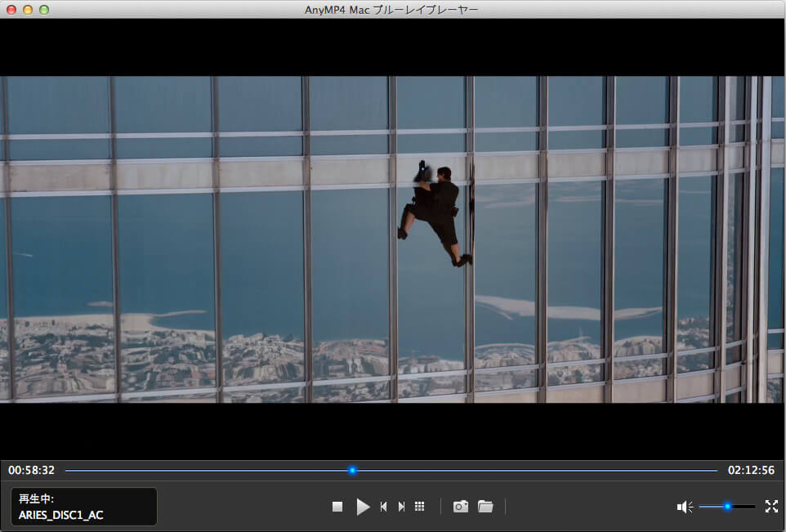Click the total duration 02:12:56
Image resolution: width=786 pixels, height=532 pixels.
coord(750,471)
